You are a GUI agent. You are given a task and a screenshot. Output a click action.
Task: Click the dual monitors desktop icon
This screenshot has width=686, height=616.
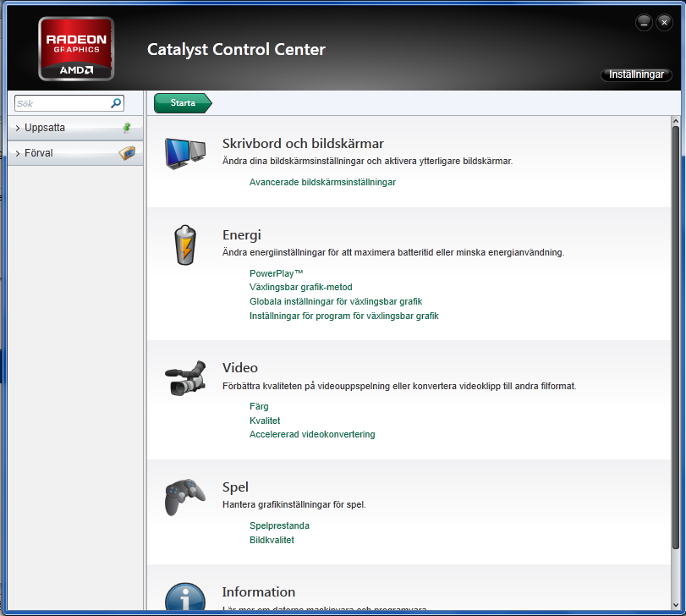tap(184, 153)
